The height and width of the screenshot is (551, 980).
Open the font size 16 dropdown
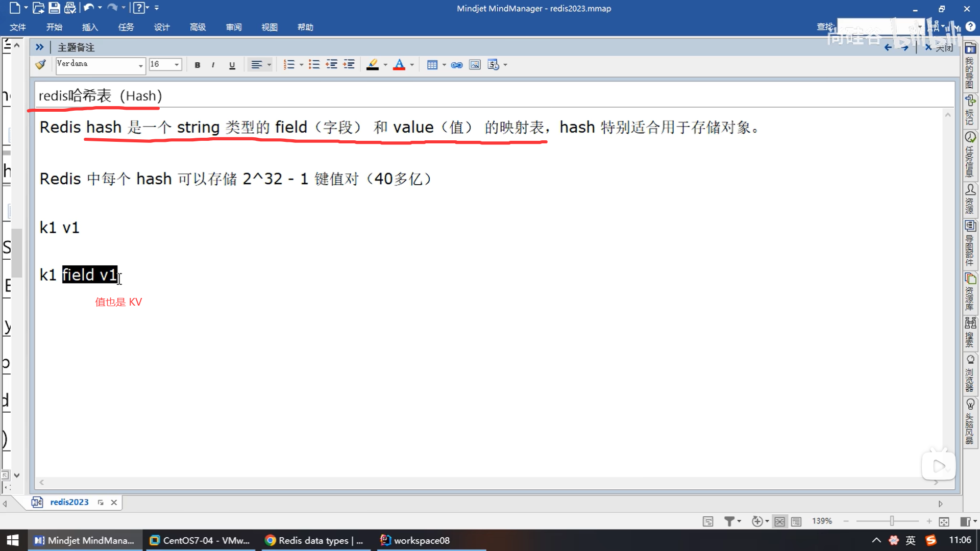tap(177, 65)
